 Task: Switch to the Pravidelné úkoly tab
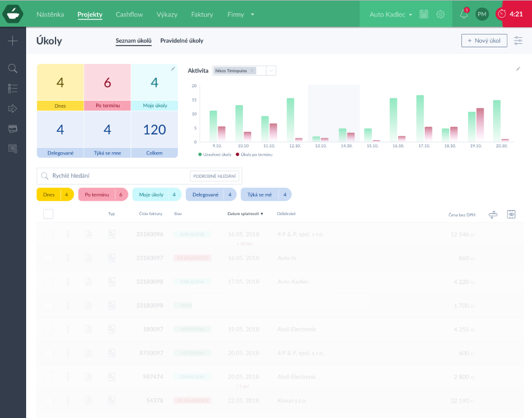(181, 41)
